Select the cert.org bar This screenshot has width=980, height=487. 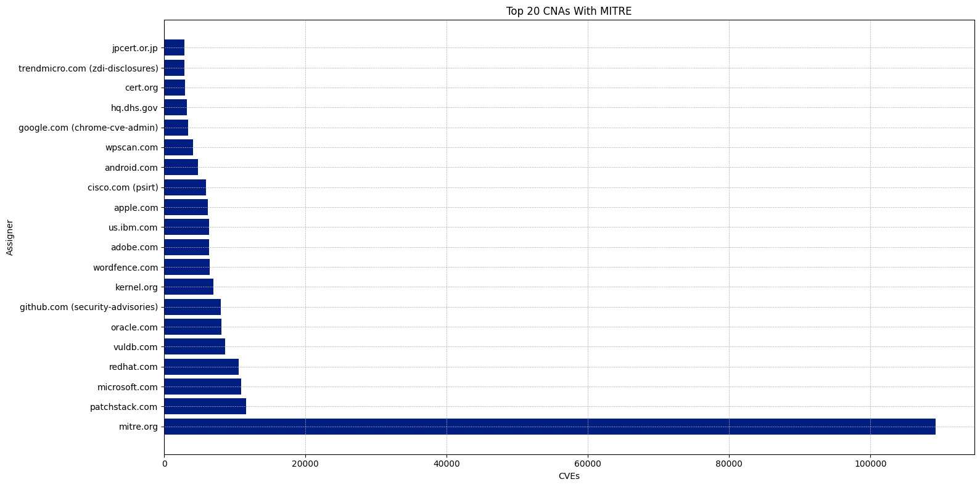click(x=175, y=88)
